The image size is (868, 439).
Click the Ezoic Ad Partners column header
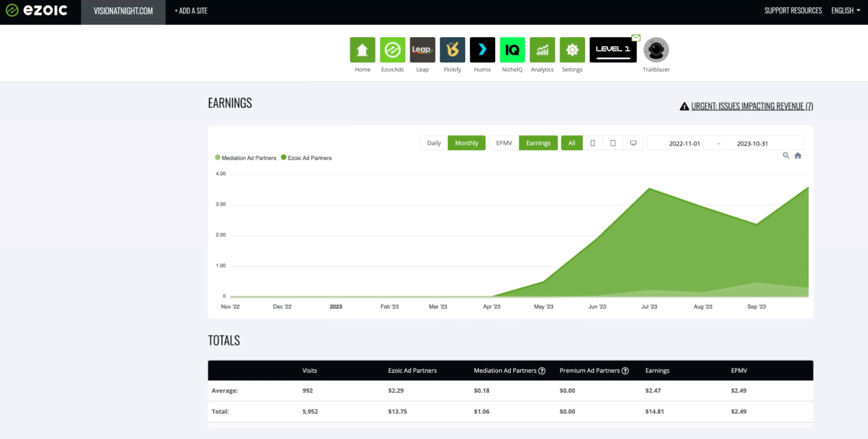pyautogui.click(x=412, y=371)
